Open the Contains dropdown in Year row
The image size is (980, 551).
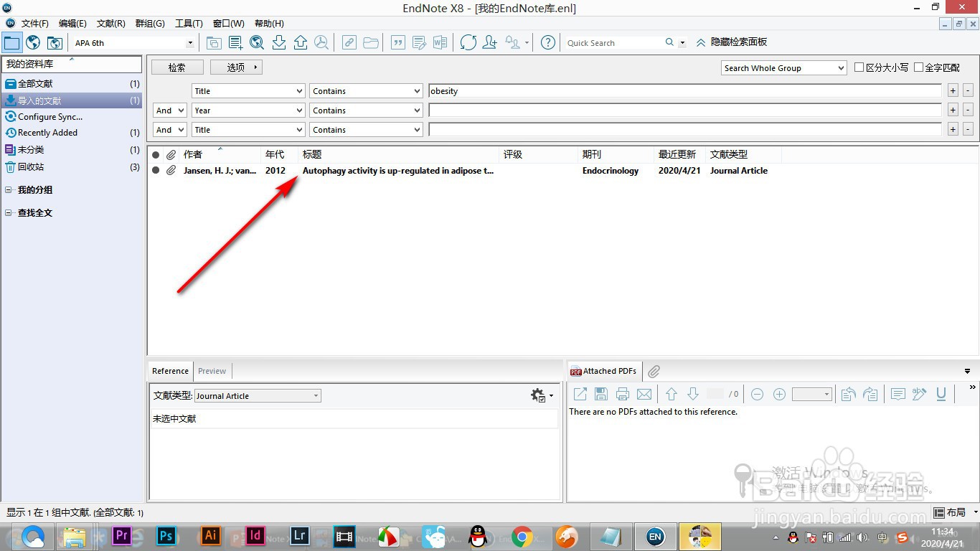coord(366,110)
